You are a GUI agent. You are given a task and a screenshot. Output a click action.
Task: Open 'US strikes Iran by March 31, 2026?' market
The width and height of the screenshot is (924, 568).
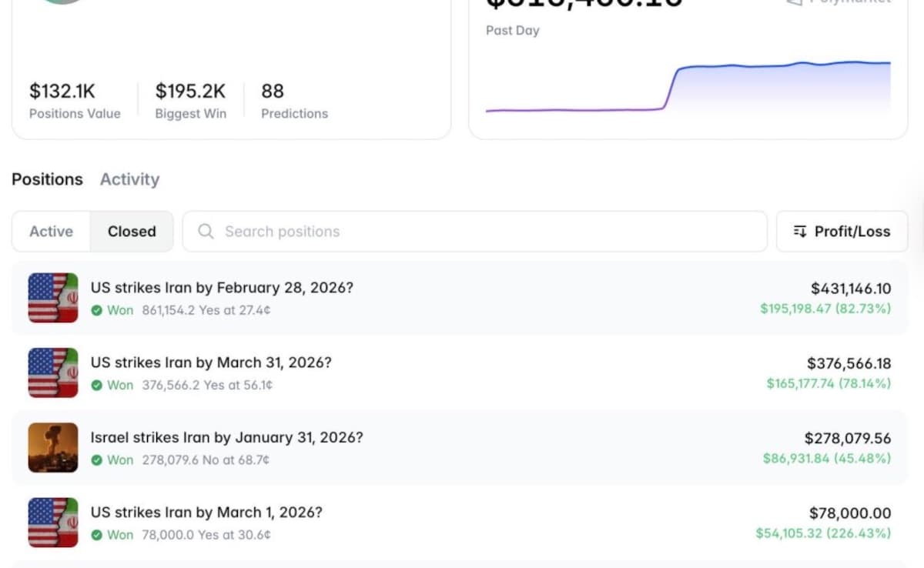(x=211, y=363)
